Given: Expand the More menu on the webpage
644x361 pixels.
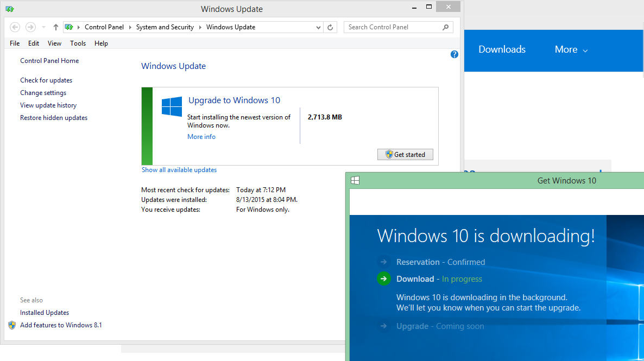Looking at the screenshot, I should (x=571, y=49).
